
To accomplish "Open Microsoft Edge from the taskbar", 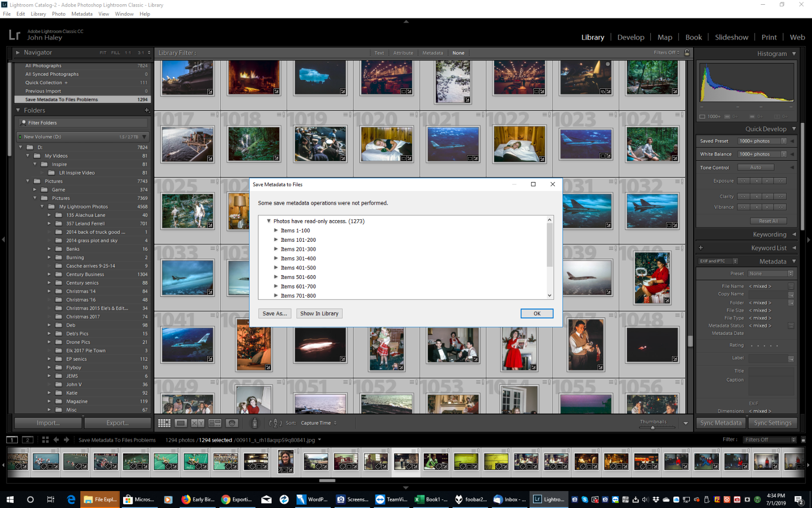I will [71, 500].
